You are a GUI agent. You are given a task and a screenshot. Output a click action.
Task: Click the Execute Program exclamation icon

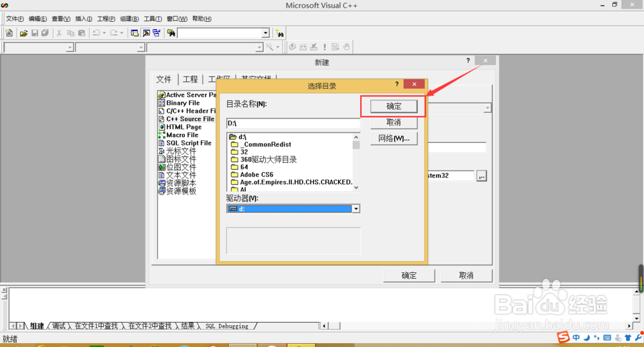pos(325,47)
